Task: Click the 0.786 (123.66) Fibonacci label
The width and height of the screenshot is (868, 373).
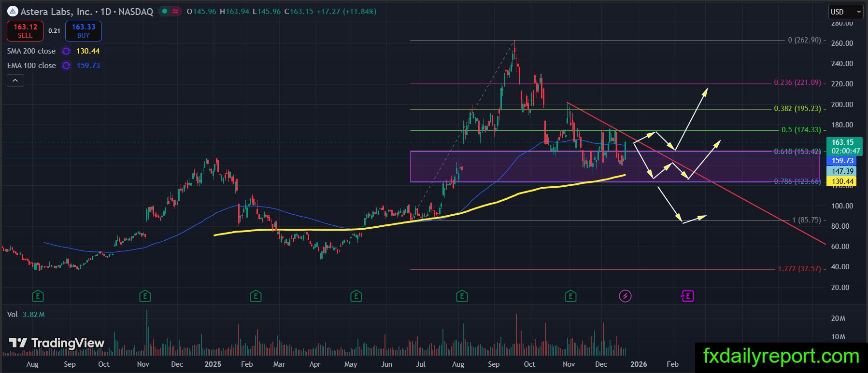Action: (797, 181)
